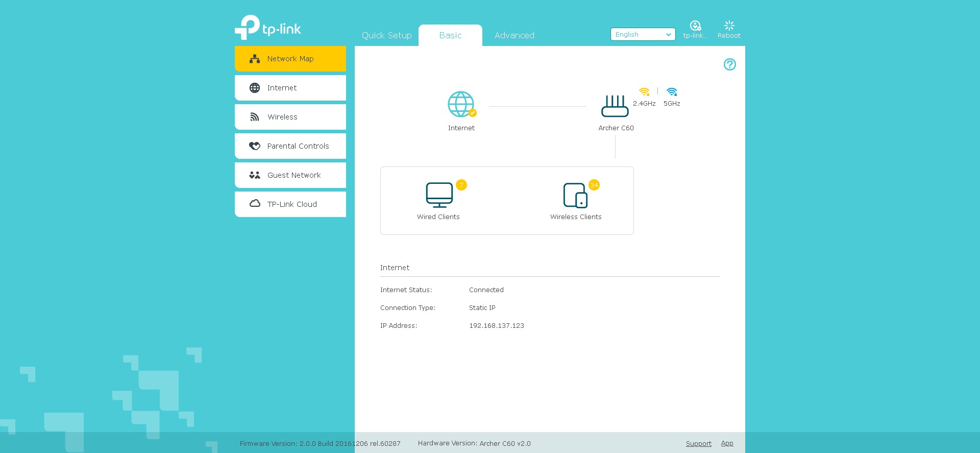Viewport: 980px width, 453px height.
Task: Open the English language dropdown
Action: pyautogui.click(x=643, y=34)
